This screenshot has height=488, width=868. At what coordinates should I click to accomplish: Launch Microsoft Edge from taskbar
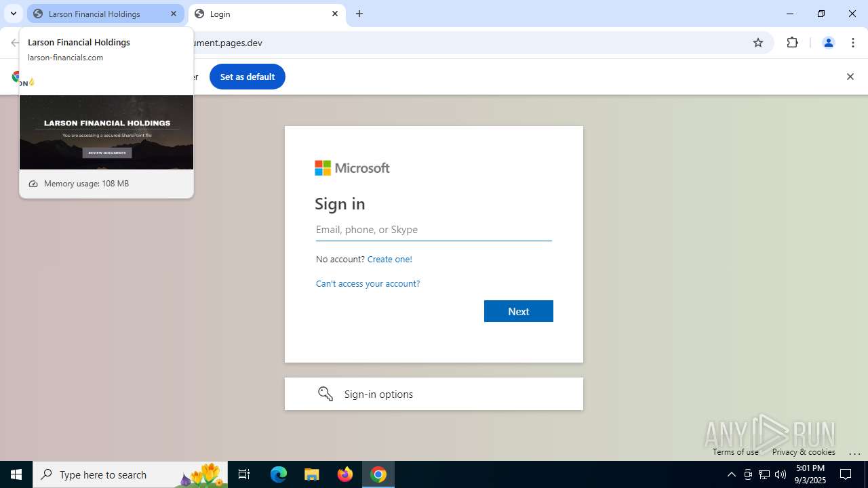(279, 474)
